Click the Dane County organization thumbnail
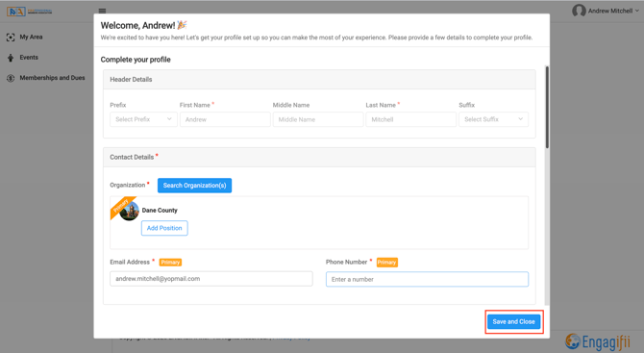Image resolution: width=644 pixels, height=353 pixels. pos(129,211)
